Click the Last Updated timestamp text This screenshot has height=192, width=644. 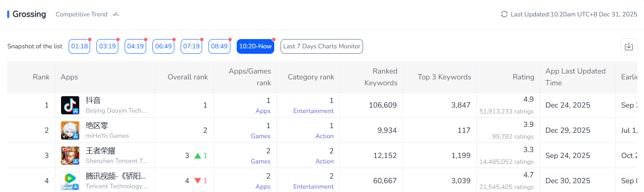point(574,14)
